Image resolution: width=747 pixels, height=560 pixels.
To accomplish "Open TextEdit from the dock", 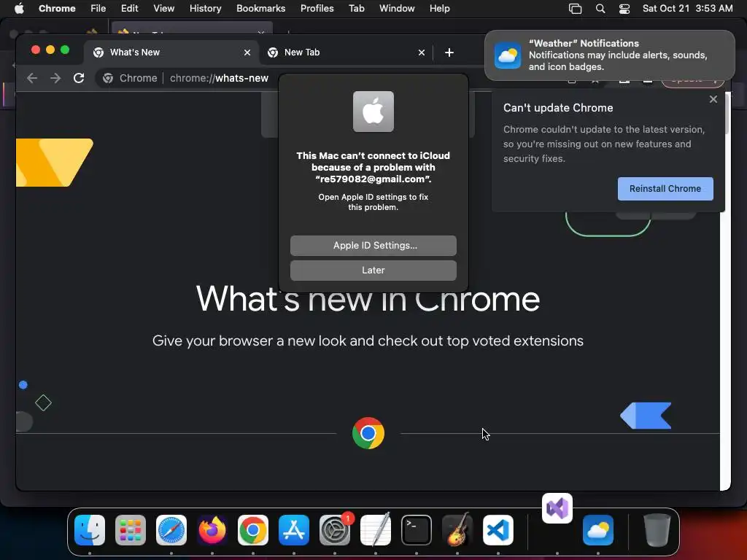I will [376, 530].
